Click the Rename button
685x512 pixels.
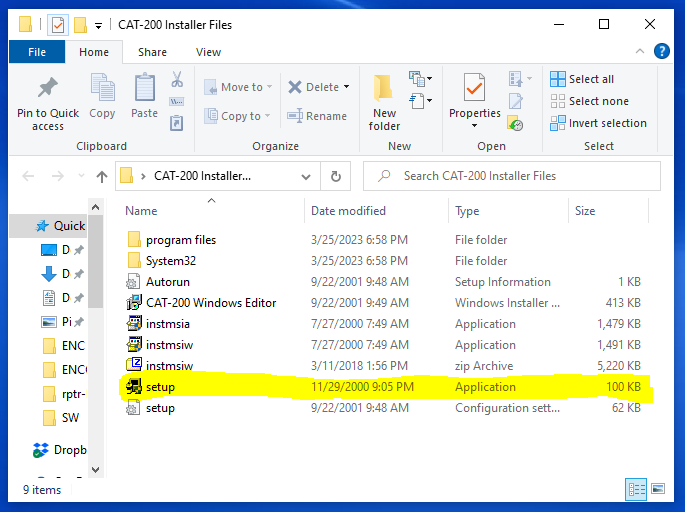tap(317, 116)
